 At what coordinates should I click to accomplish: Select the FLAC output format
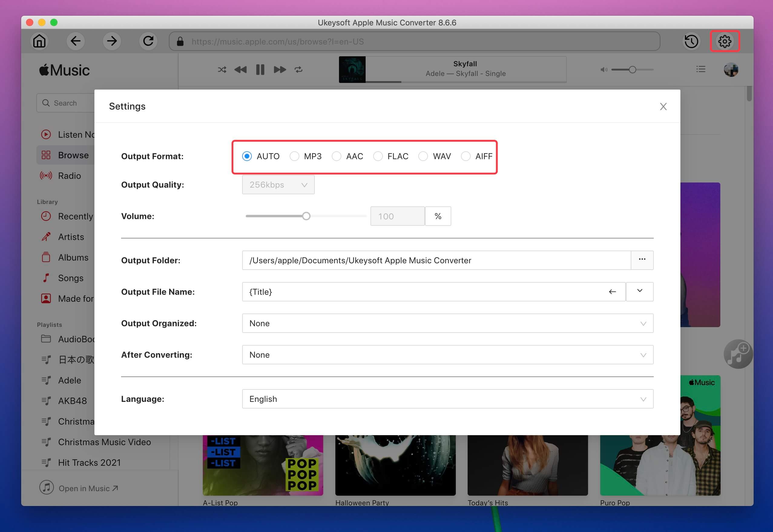point(378,156)
